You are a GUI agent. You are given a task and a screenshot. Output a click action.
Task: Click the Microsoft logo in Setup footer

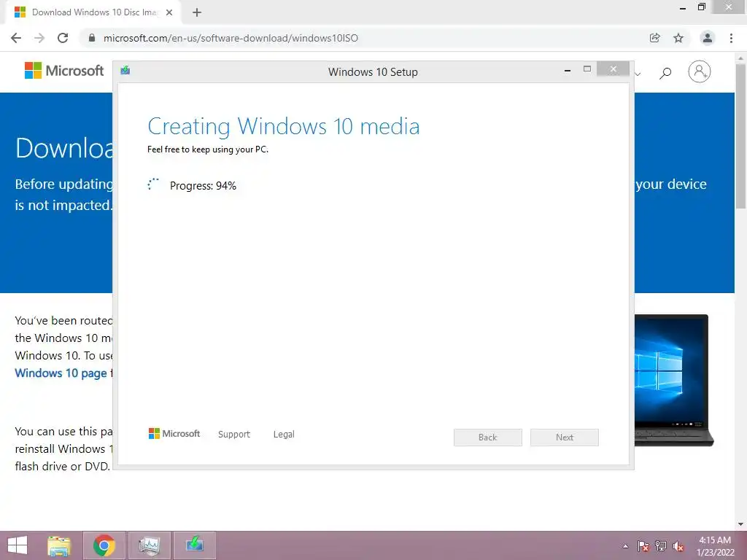coord(174,433)
